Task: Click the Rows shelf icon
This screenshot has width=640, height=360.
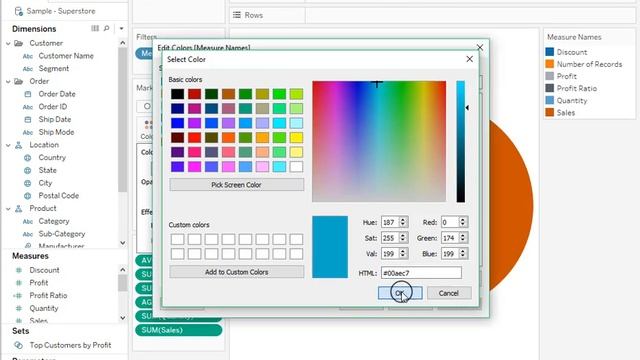Action: tap(237, 15)
